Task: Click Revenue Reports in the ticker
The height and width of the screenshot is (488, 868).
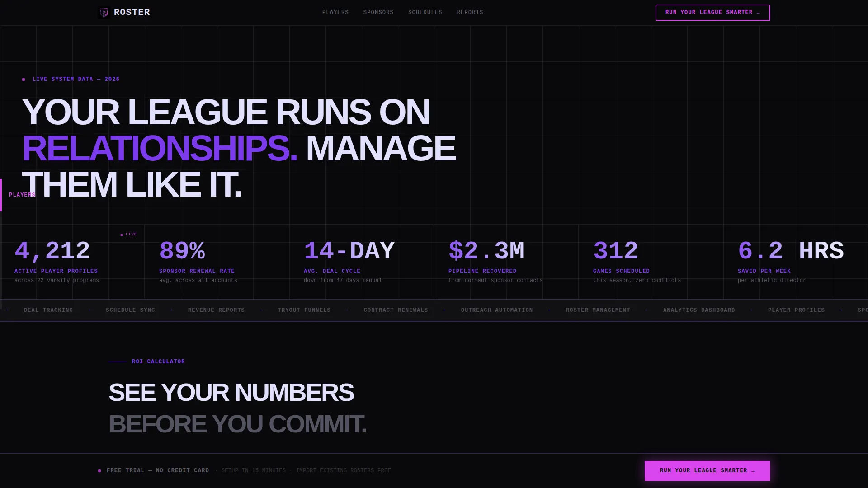Action: (x=217, y=310)
